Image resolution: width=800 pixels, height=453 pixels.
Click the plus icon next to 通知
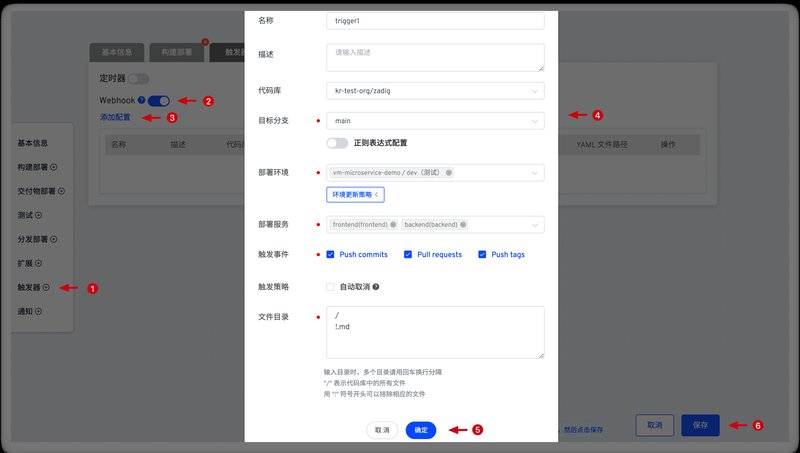click(x=39, y=312)
